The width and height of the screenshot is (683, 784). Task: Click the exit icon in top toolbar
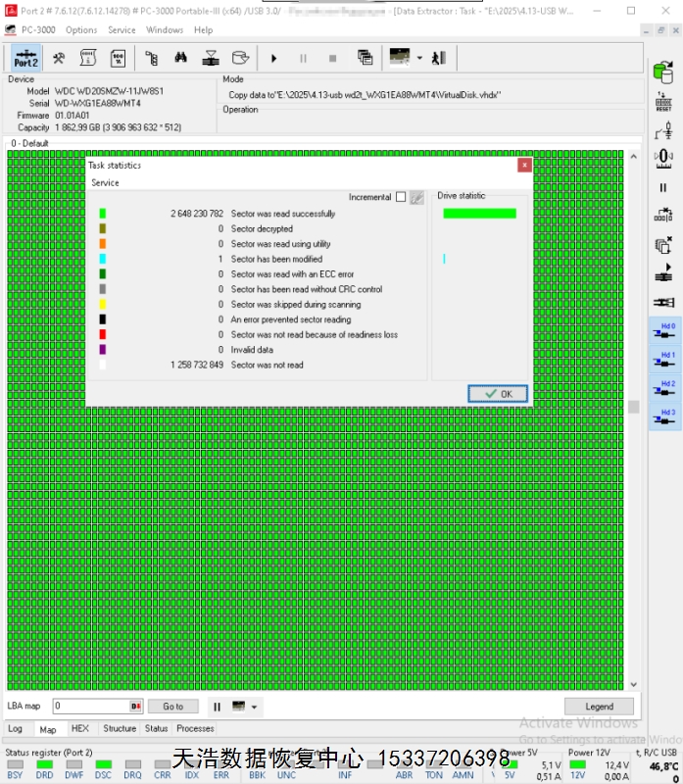coord(438,58)
